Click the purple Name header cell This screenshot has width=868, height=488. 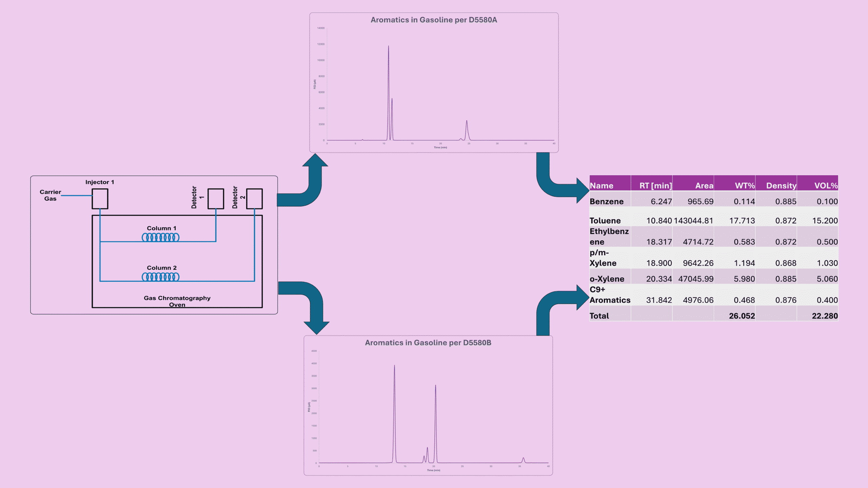point(601,186)
